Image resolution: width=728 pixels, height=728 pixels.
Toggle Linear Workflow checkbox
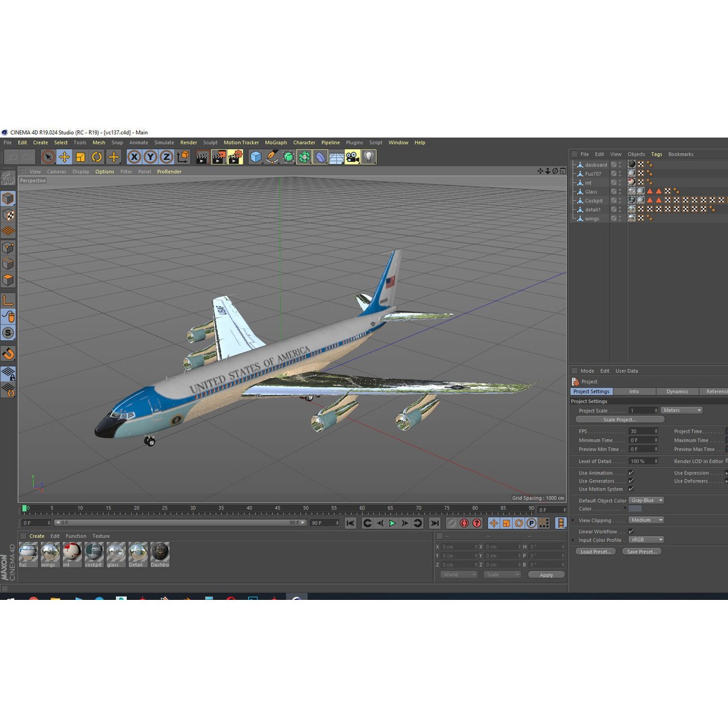tap(631, 531)
